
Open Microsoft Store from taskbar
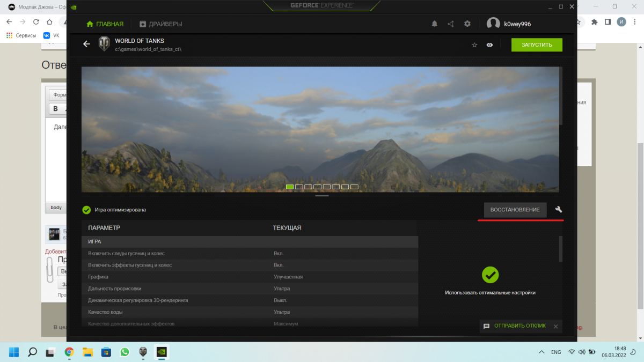[106, 352]
